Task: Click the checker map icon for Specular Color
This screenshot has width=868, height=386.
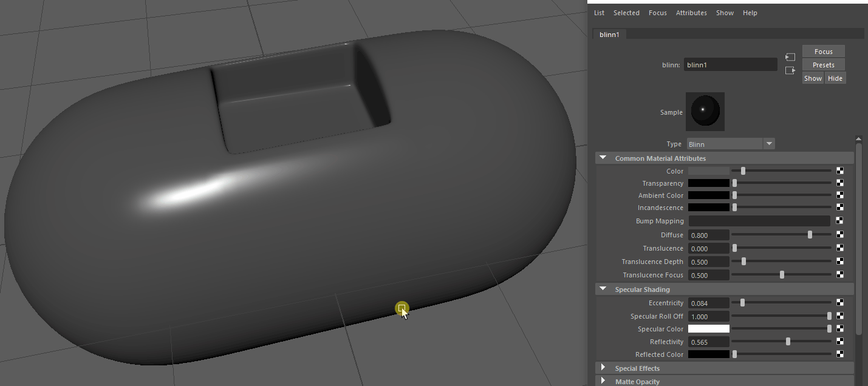Action: pyautogui.click(x=840, y=328)
